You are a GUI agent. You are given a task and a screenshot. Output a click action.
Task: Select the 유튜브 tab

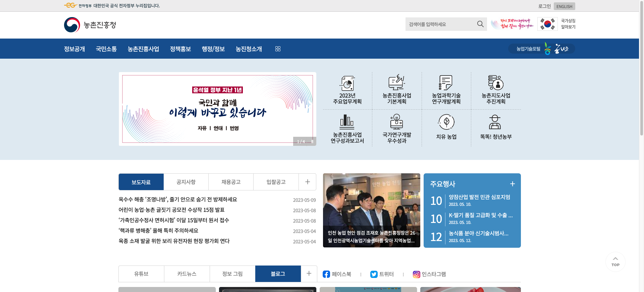[141, 274]
